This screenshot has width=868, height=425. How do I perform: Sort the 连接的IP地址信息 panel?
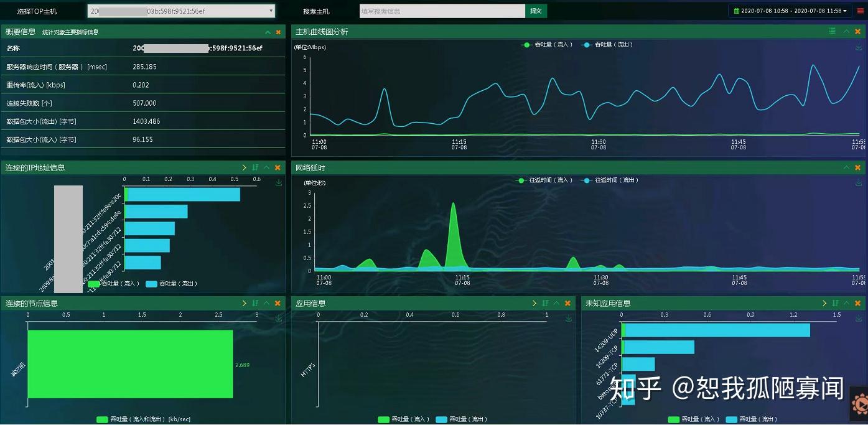click(255, 167)
